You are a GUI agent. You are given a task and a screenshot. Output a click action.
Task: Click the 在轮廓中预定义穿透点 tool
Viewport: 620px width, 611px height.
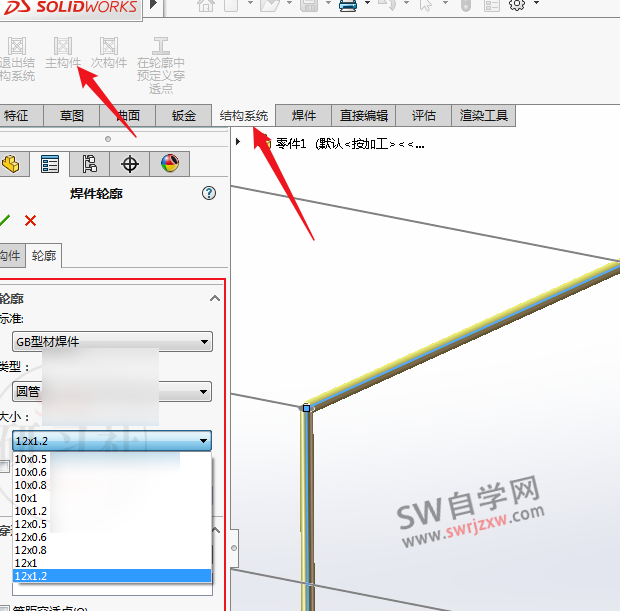161,65
